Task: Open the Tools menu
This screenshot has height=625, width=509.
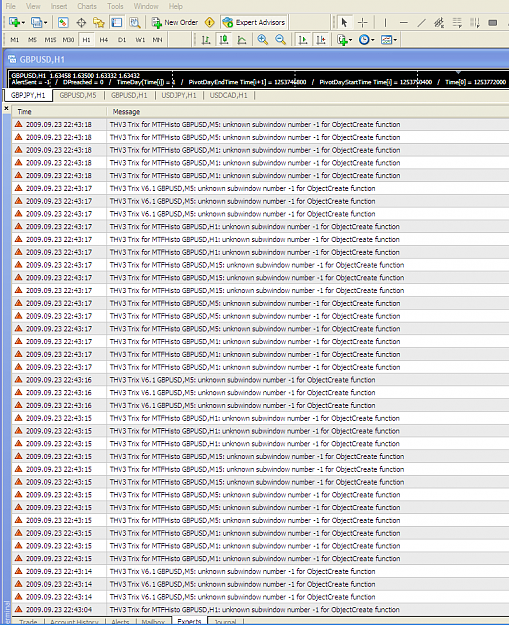Action: pos(115,6)
